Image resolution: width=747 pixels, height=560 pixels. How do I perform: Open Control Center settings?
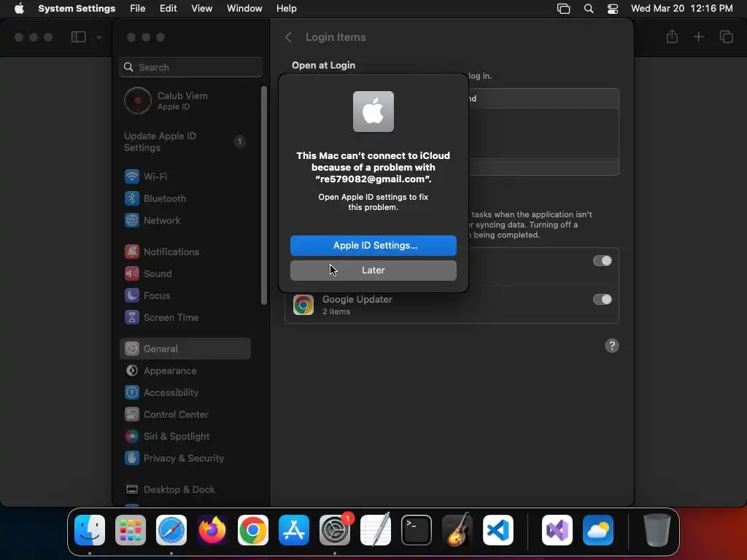click(186, 414)
